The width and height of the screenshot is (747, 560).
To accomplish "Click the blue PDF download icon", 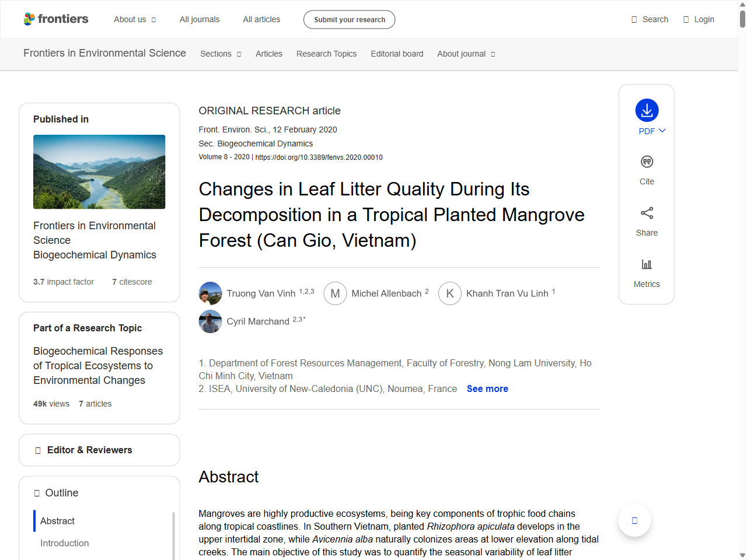I will (647, 110).
